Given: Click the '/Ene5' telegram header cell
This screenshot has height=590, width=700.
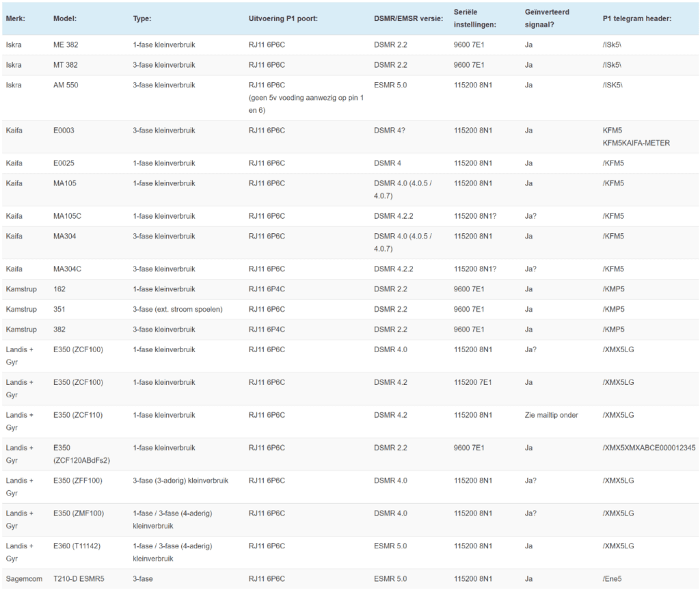Looking at the screenshot, I should point(612,579).
